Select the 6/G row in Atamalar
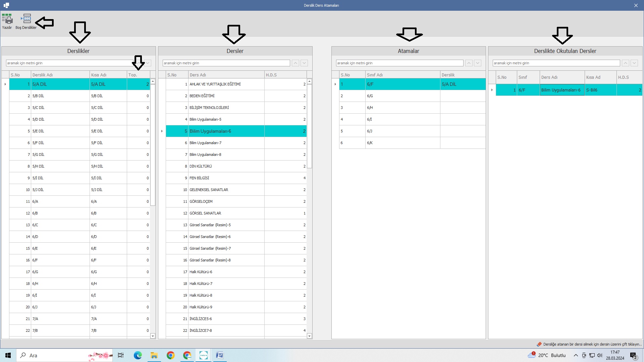The image size is (644, 362). tap(413, 96)
